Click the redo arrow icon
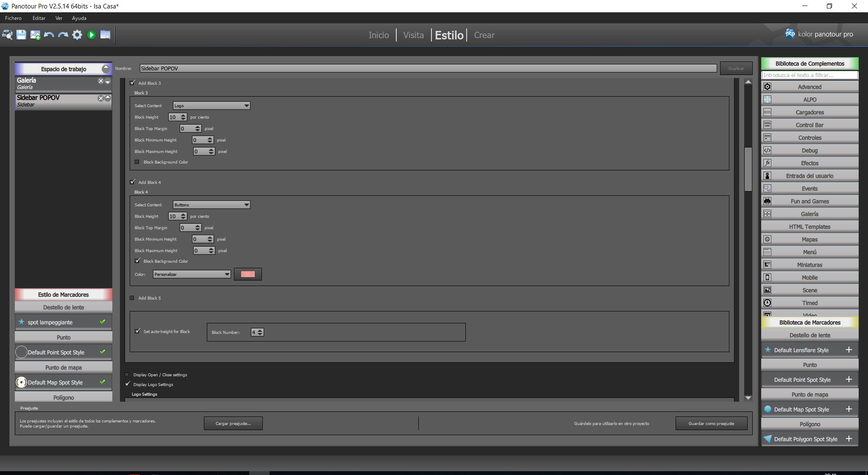The image size is (868, 475). click(63, 35)
